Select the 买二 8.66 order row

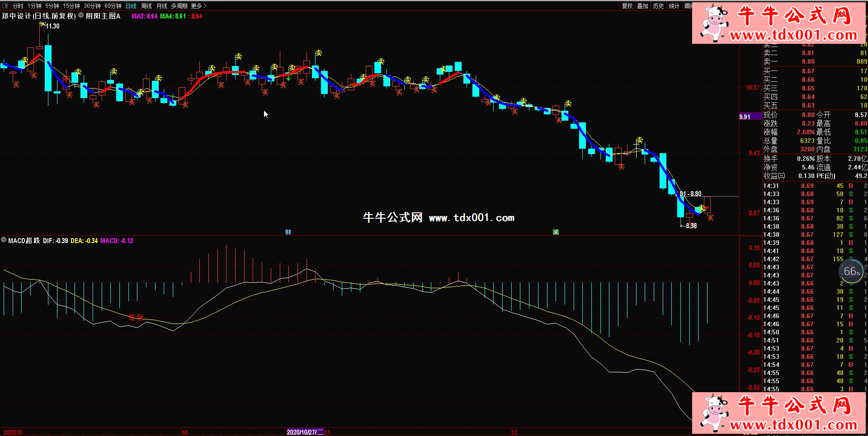click(x=815, y=80)
